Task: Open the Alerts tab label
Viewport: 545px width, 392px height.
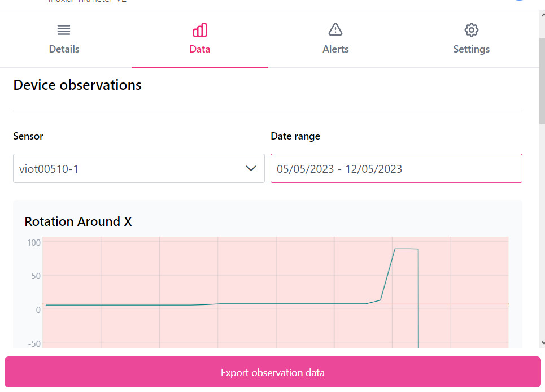Action: (x=335, y=49)
